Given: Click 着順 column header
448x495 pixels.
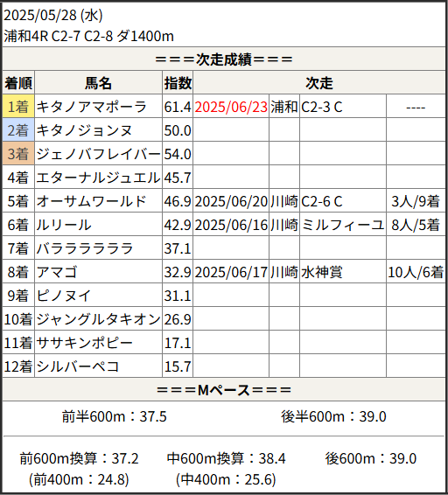Looking at the screenshot, I should pyautogui.click(x=18, y=83).
